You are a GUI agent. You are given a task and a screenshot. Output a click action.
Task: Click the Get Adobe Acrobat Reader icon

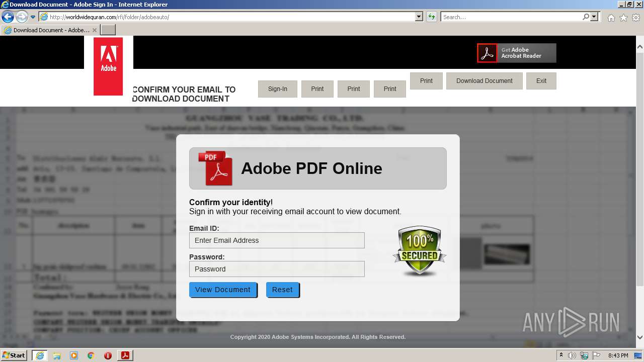tap(487, 53)
